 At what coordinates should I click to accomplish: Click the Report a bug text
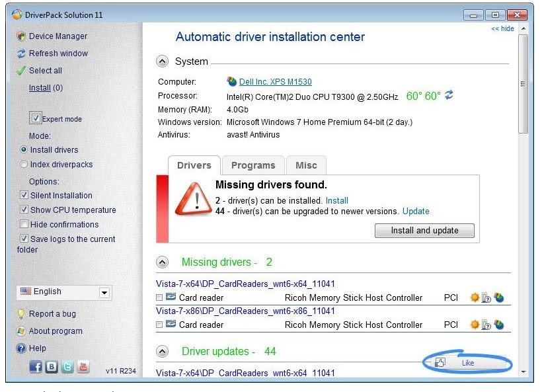point(52,314)
